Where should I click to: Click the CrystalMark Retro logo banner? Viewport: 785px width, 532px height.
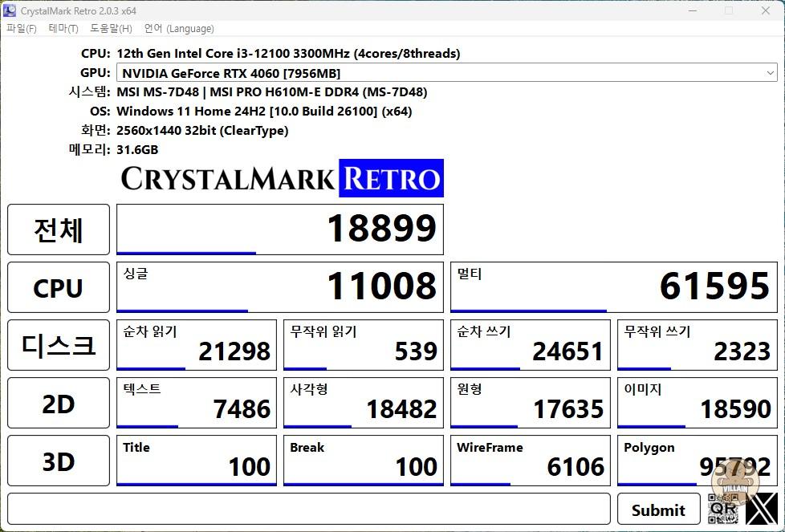pos(281,178)
